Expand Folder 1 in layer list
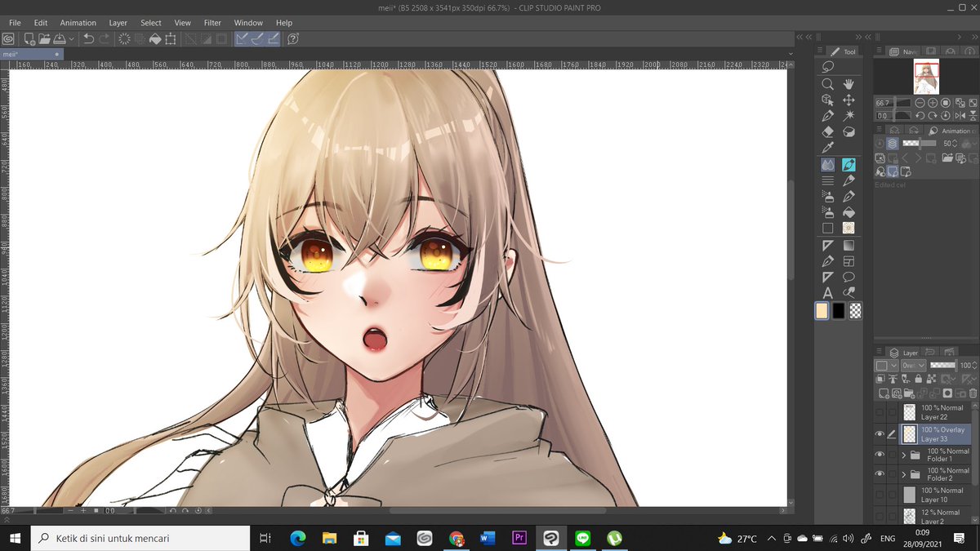This screenshot has width=980, height=551. [904, 455]
